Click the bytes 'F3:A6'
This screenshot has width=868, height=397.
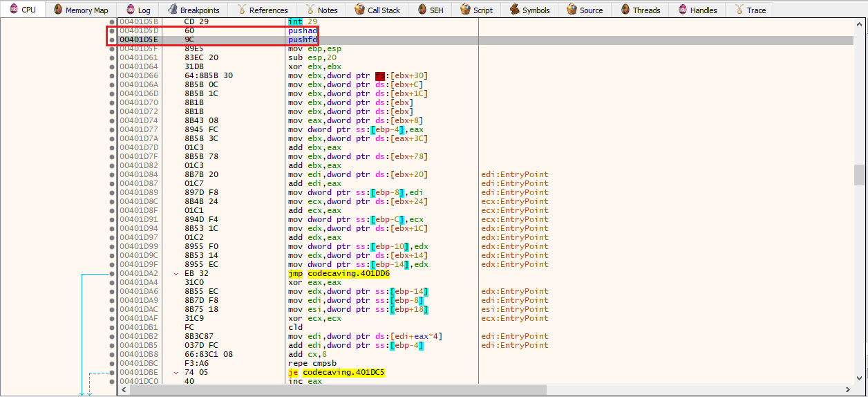(x=196, y=364)
